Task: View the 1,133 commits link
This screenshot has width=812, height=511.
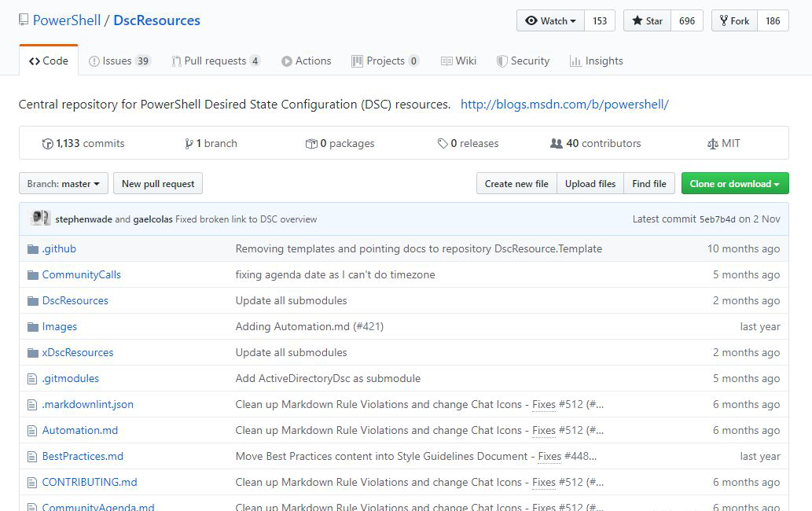Action: 83,143
